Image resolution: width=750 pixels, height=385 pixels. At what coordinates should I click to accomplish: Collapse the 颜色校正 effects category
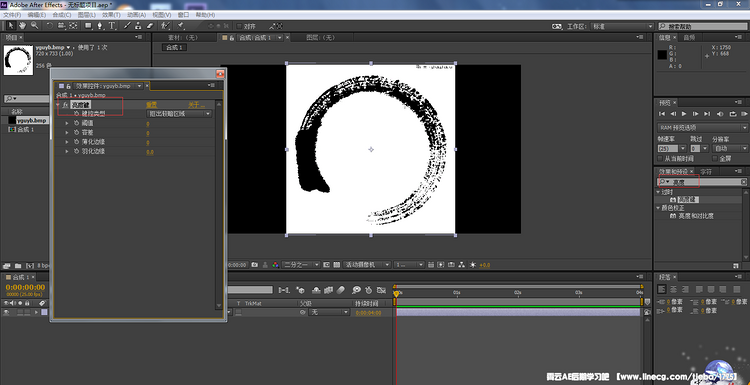[658, 208]
